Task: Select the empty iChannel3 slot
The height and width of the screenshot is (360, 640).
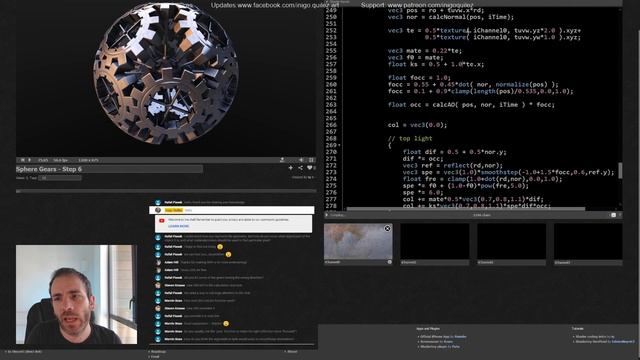Action: coord(588,241)
